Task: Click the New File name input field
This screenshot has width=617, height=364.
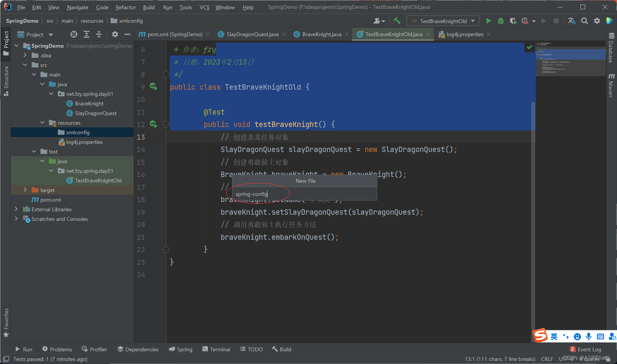Action: pyautogui.click(x=304, y=194)
